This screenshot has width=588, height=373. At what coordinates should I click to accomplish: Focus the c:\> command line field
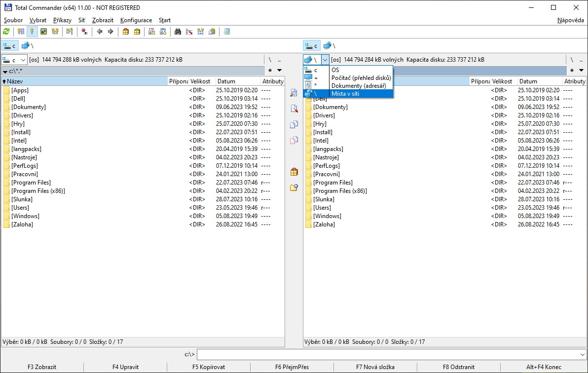click(x=388, y=354)
